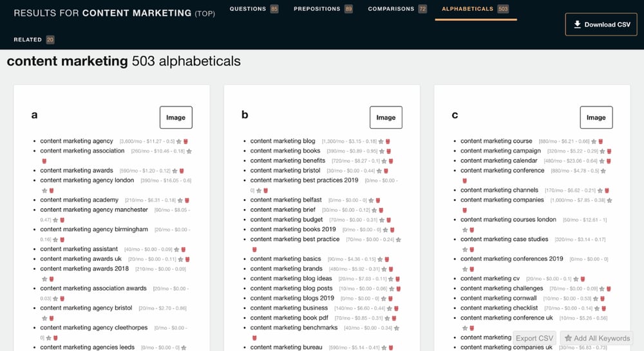Screen dimensions: 644x351
Task: Click 'content marketing agency cleethorpes' text
Action: [x=94, y=328]
